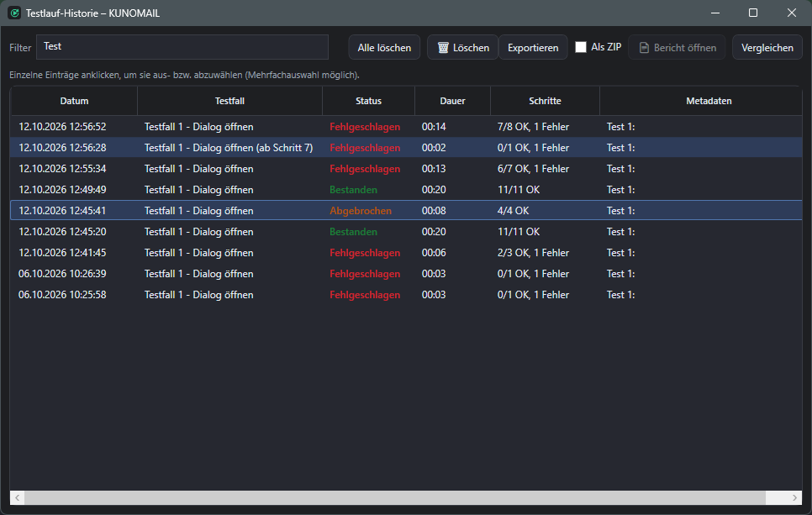Sort by the Schritte column header
812x515 pixels.
pyautogui.click(x=545, y=101)
